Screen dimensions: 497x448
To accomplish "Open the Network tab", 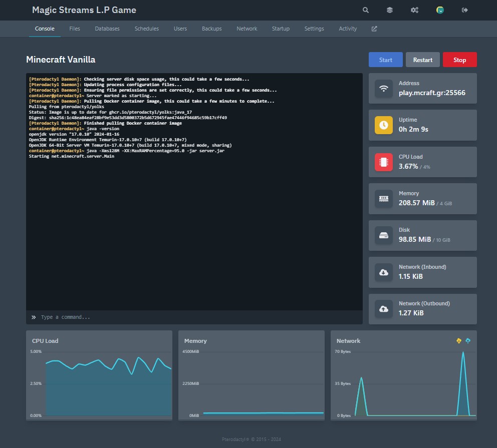I will [246, 29].
